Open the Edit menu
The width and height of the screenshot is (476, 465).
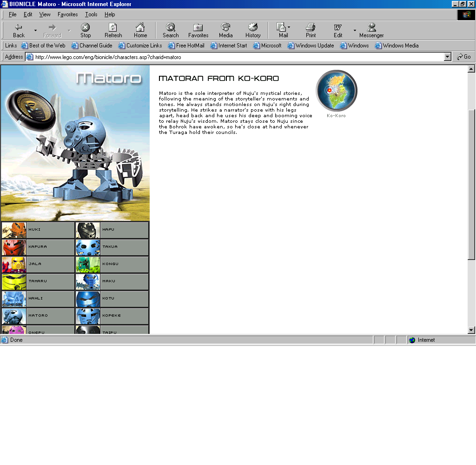[x=28, y=14]
